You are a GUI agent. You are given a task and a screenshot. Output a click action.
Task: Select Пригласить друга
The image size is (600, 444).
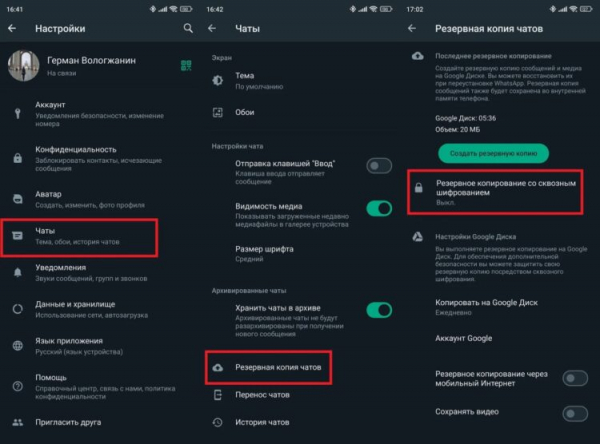[100, 423]
